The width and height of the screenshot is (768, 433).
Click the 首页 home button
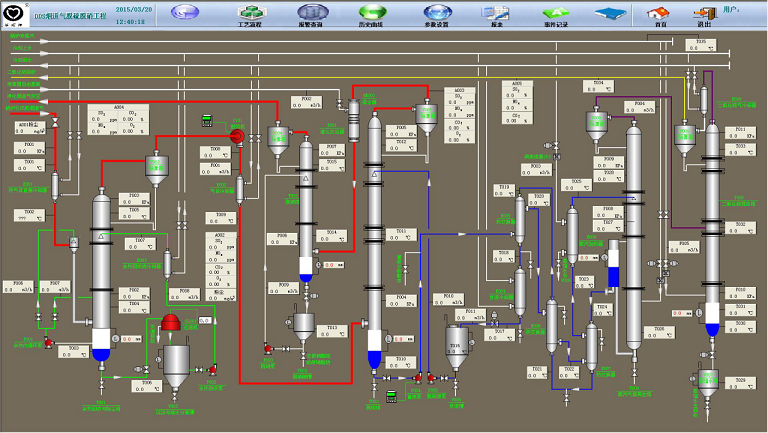point(660,15)
